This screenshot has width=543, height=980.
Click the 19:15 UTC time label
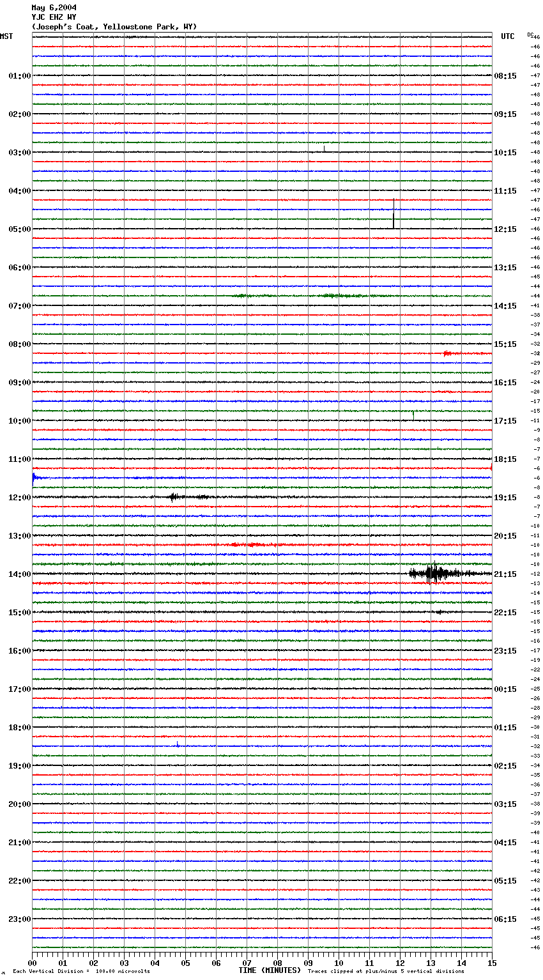[x=505, y=498]
